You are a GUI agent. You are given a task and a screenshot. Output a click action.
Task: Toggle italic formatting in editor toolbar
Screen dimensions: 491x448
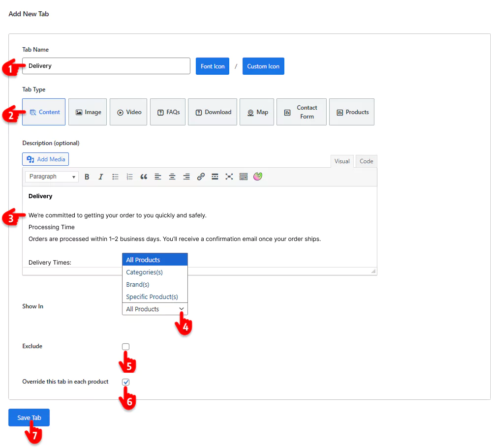coord(101,177)
